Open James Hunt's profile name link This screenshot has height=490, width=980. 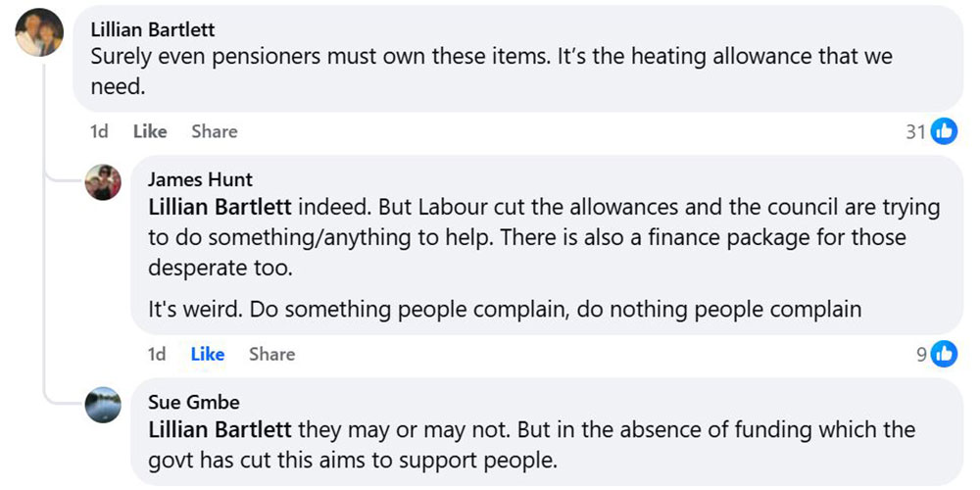coord(200,179)
